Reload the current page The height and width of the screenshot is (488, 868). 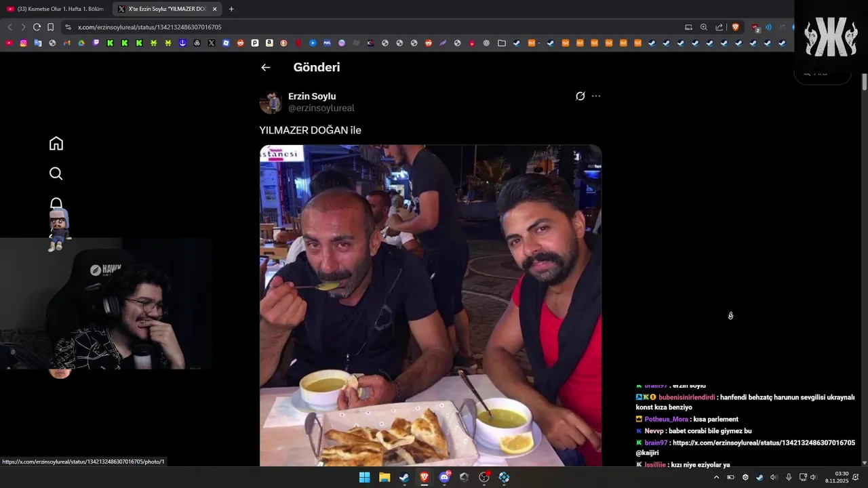tap(37, 27)
